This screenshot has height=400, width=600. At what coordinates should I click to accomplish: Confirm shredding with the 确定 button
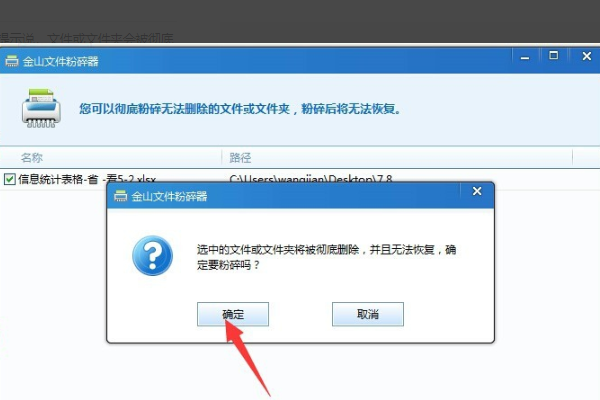point(233,314)
